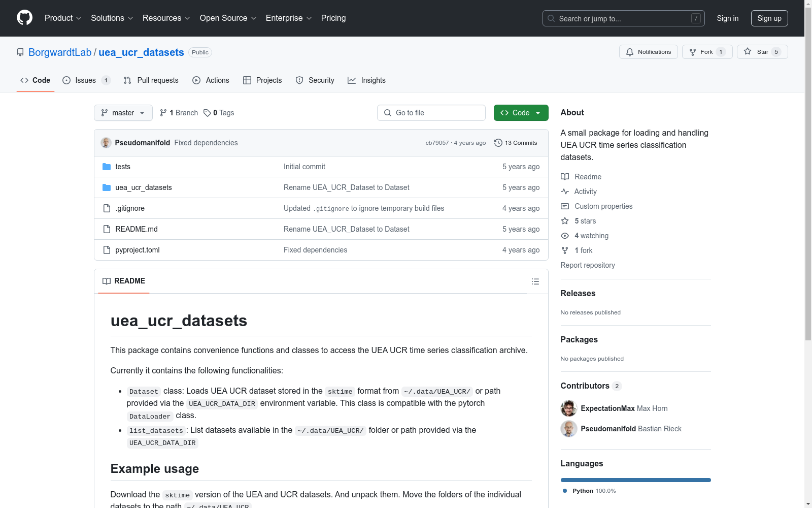812x508 pixels.
Task: Open the green Code dropdown button
Action: click(x=521, y=113)
